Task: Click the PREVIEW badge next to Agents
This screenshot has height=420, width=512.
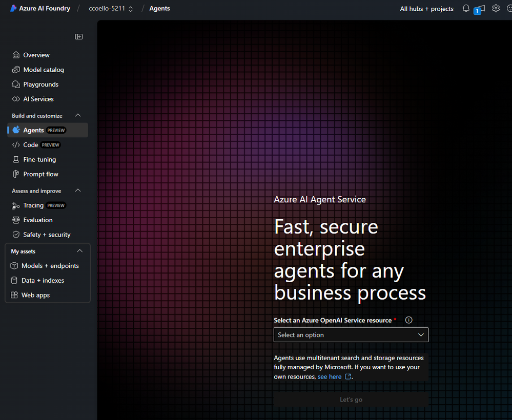Action: tap(56, 130)
